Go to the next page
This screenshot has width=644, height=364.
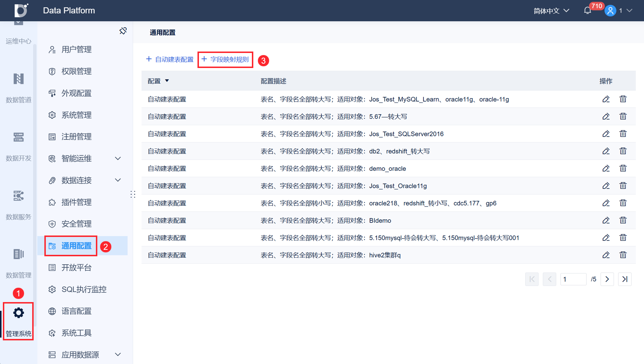point(607,279)
